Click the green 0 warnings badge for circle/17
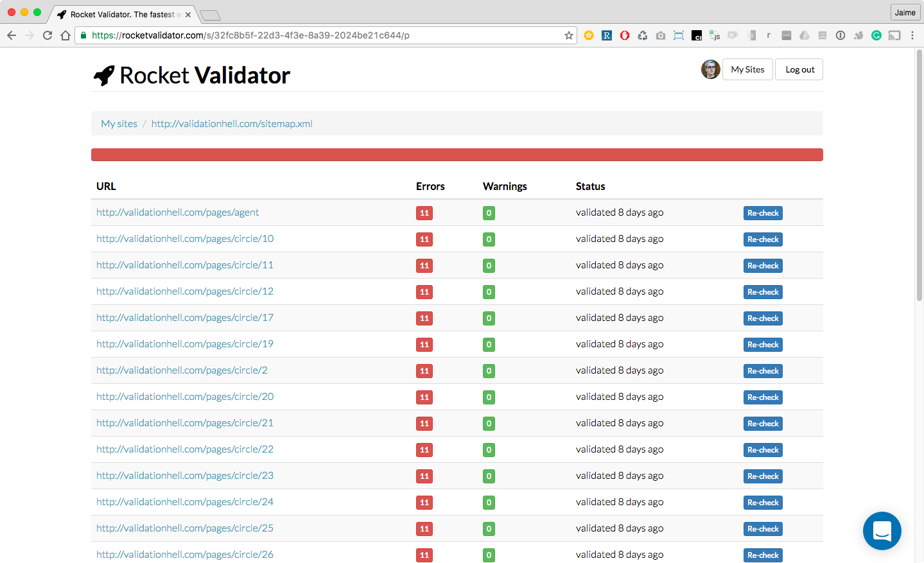The height and width of the screenshot is (563, 924). coord(489,318)
